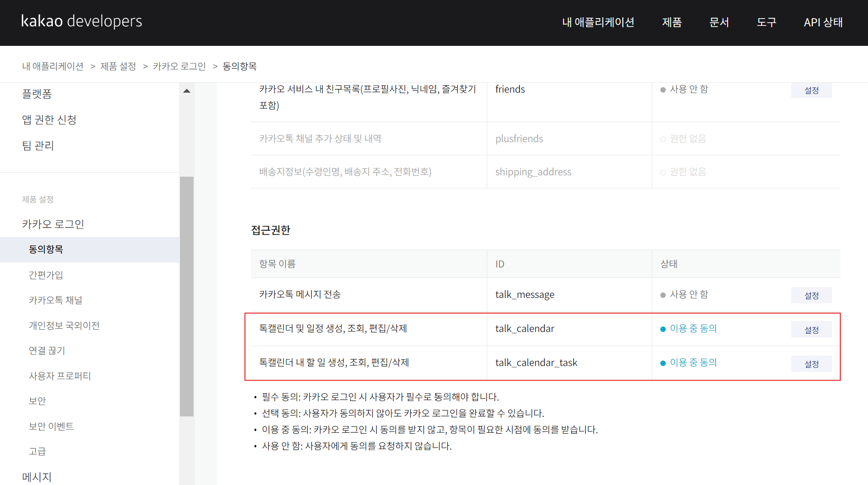Click 이용 중 동의 status for talk_calendar_task
The width and height of the screenshot is (868, 485).
[x=688, y=363]
